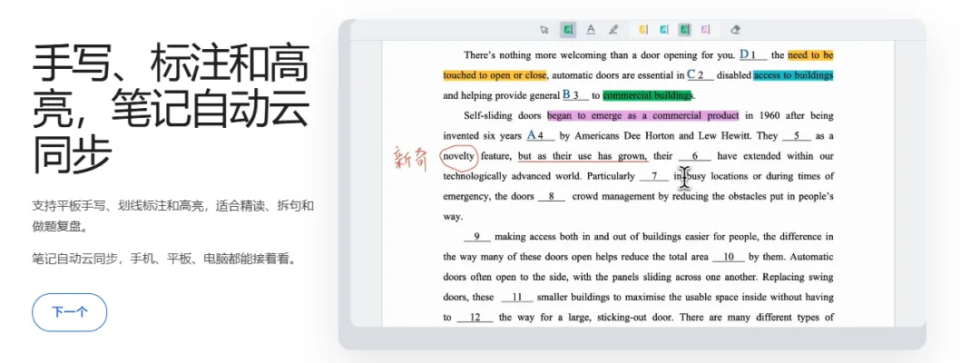Click blank 3 with answer B
The image size is (980, 363).
tap(575, 95)
